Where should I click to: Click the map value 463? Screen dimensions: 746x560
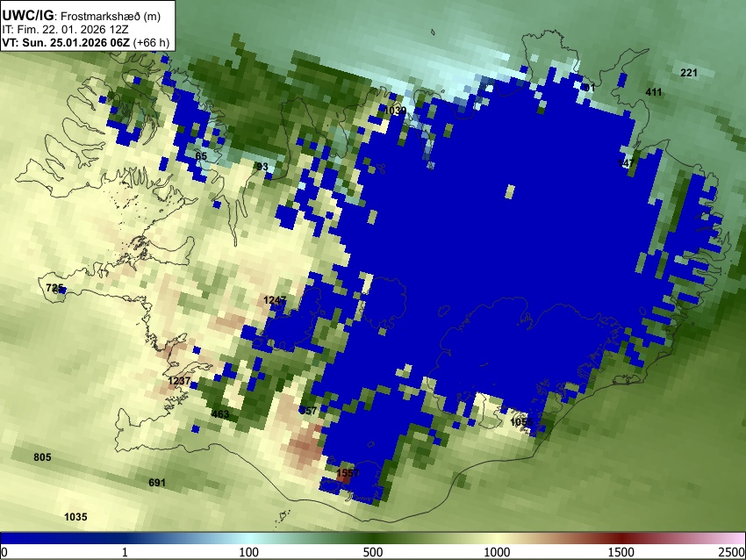219,414
